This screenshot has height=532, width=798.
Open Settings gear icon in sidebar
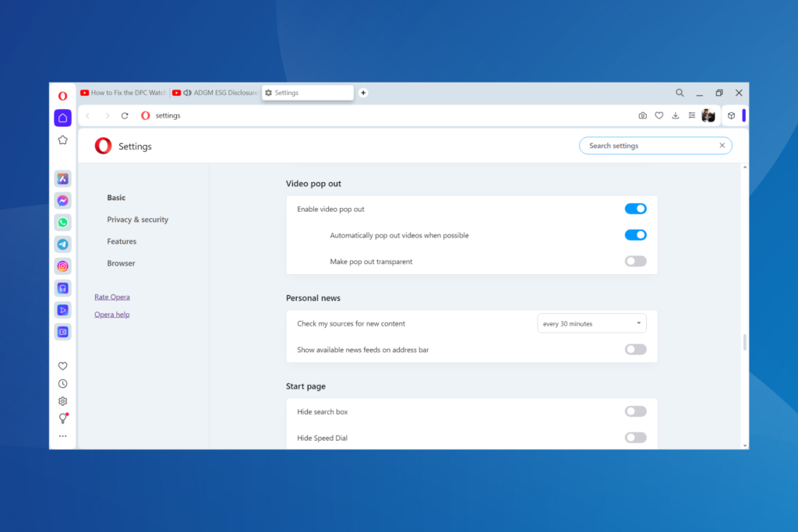click(x=62, y=401)
